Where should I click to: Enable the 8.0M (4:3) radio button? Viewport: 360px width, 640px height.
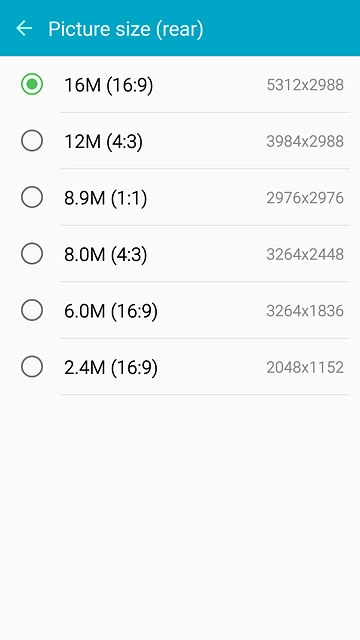(32, 253)
